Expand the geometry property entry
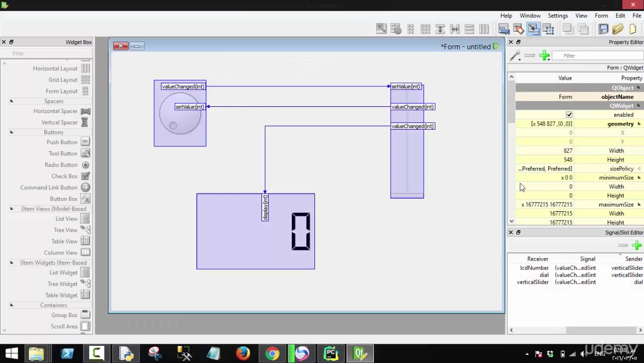The height and width of the screenshot is (363, 644). pyautogui.click(x=638, y=124)
